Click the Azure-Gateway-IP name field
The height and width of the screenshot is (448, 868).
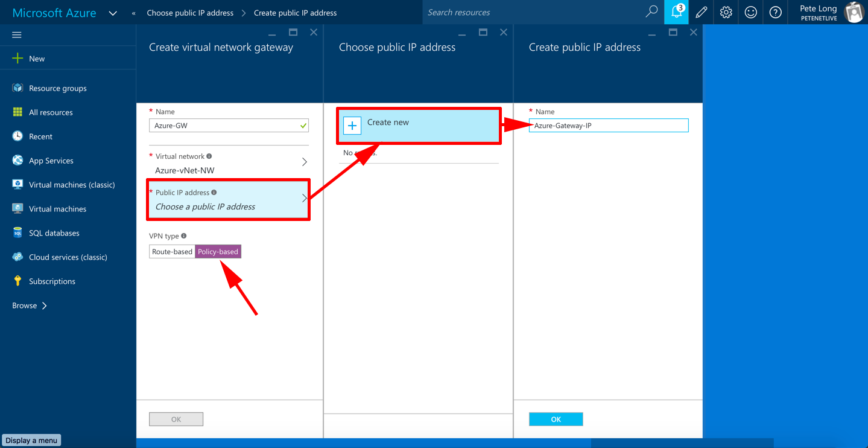(x=609, y=126)
